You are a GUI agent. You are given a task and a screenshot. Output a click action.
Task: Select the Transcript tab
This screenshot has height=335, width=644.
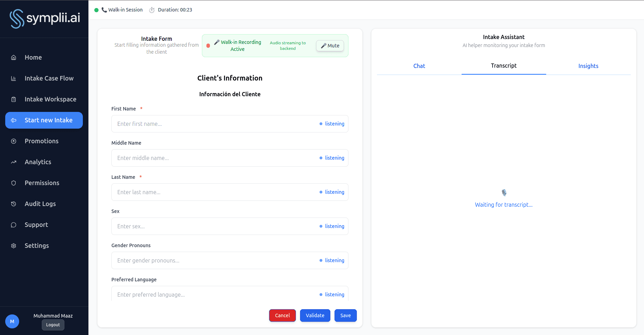click(x=504, y=66)
